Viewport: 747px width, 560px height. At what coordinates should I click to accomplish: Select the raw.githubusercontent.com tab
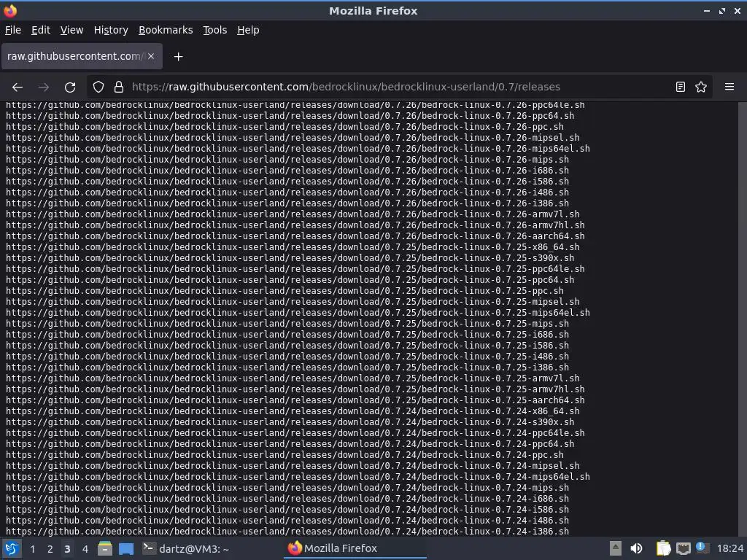point(82,56)
